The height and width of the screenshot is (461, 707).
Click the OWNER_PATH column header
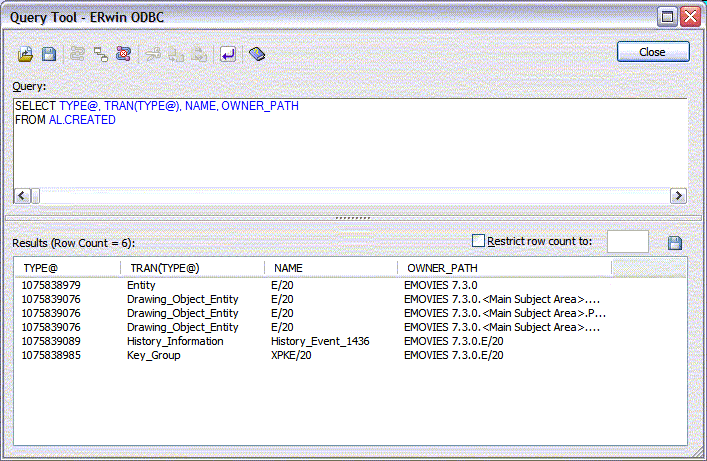click(502, 268)
